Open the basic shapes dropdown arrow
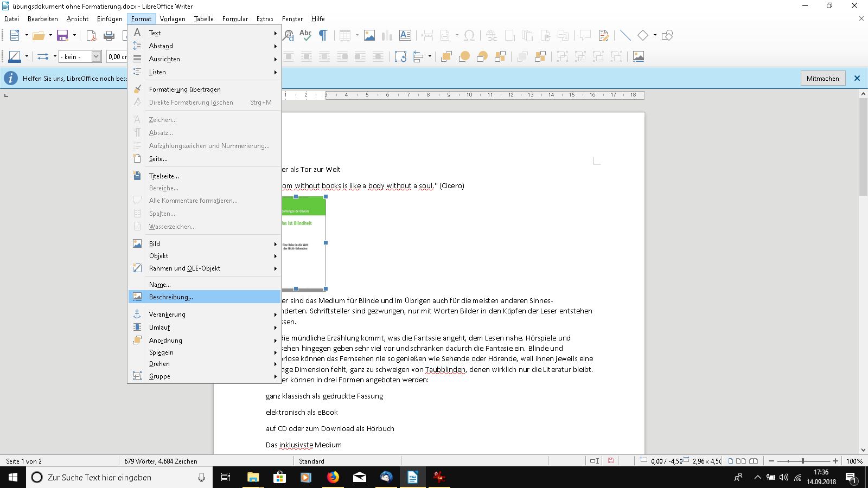Screen dimensions: 868x488 (x=655, y=36)
